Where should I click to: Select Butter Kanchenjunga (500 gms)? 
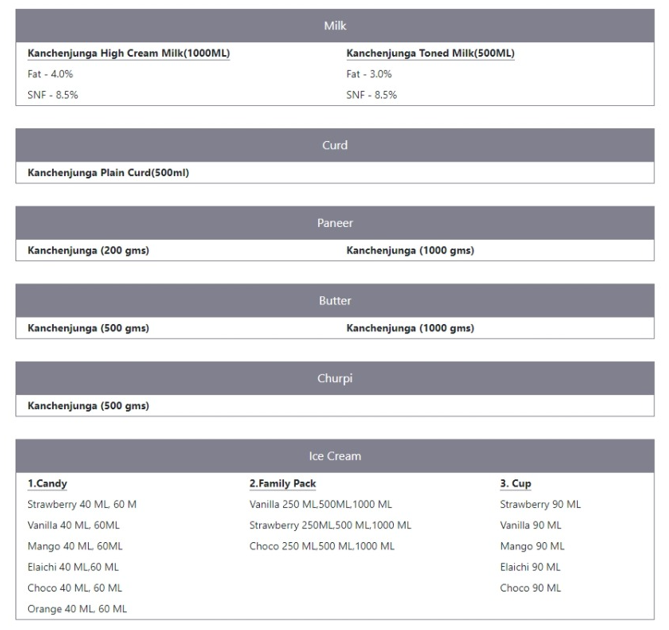coord(88,328)
